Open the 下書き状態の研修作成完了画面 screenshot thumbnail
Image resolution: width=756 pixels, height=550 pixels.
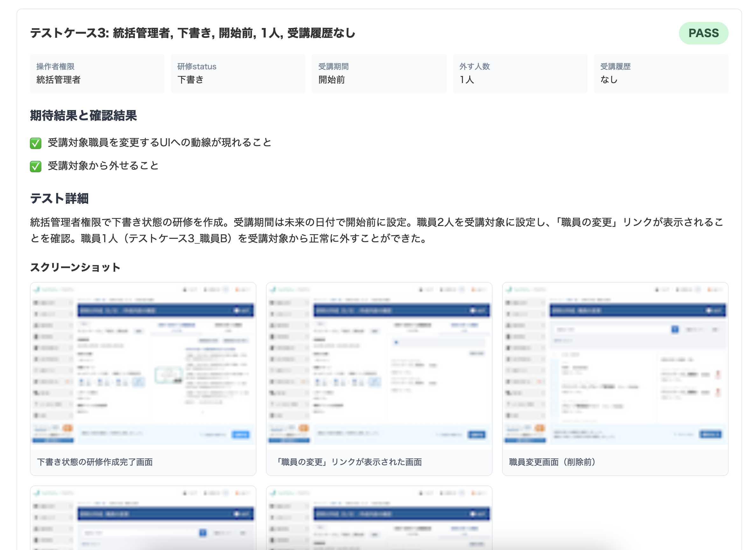tap(143, 365)
